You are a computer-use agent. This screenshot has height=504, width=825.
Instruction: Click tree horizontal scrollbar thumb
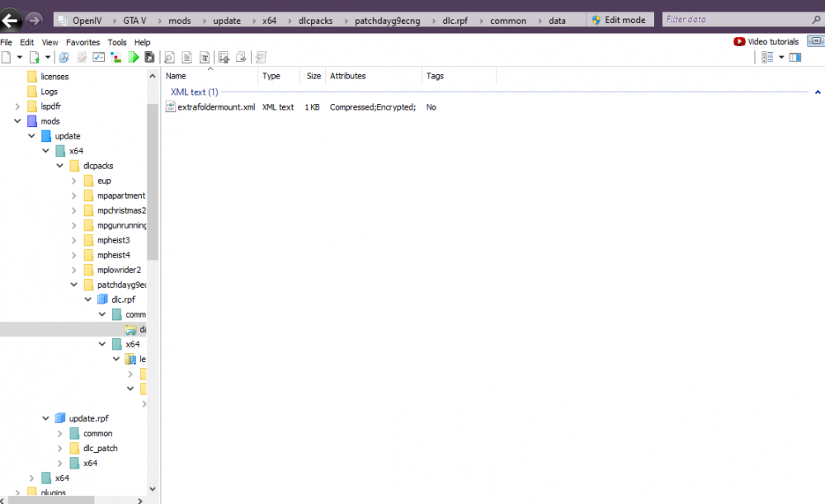point(51,501)
